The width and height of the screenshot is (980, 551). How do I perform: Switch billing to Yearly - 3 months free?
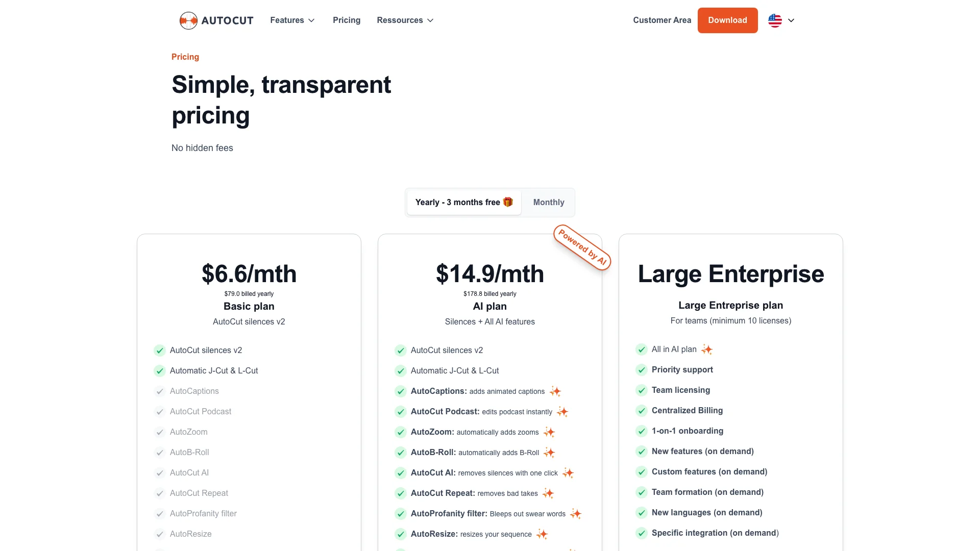[464, 203]
